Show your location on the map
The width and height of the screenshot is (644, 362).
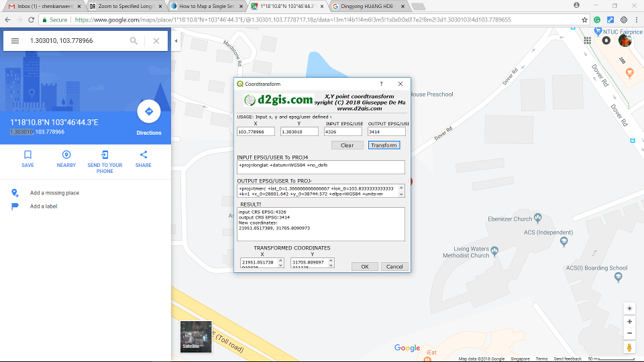pyautogui.click(x=629, y=308)
